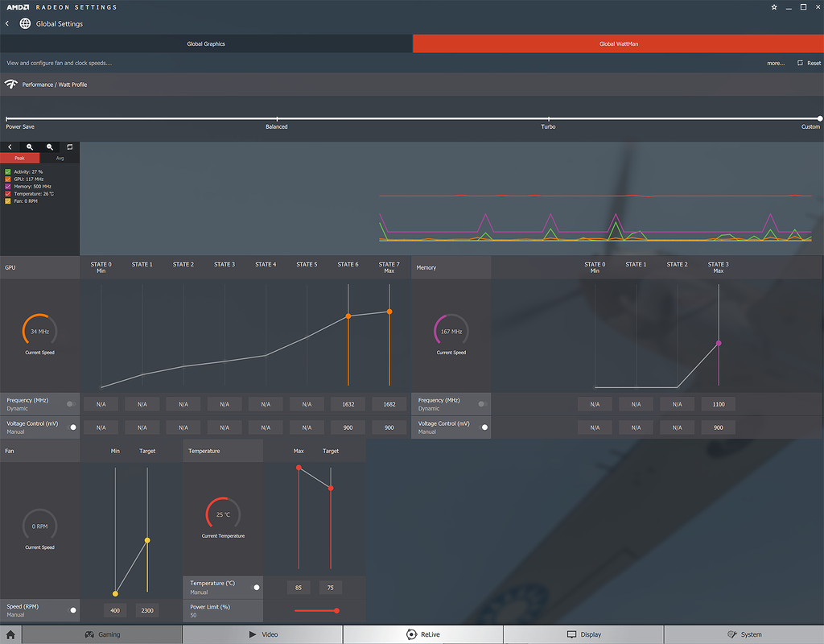This screenshot has height=644, width=824.
Task: Collapse the graph legend with back chevron
Action: (x=10, y=147)
